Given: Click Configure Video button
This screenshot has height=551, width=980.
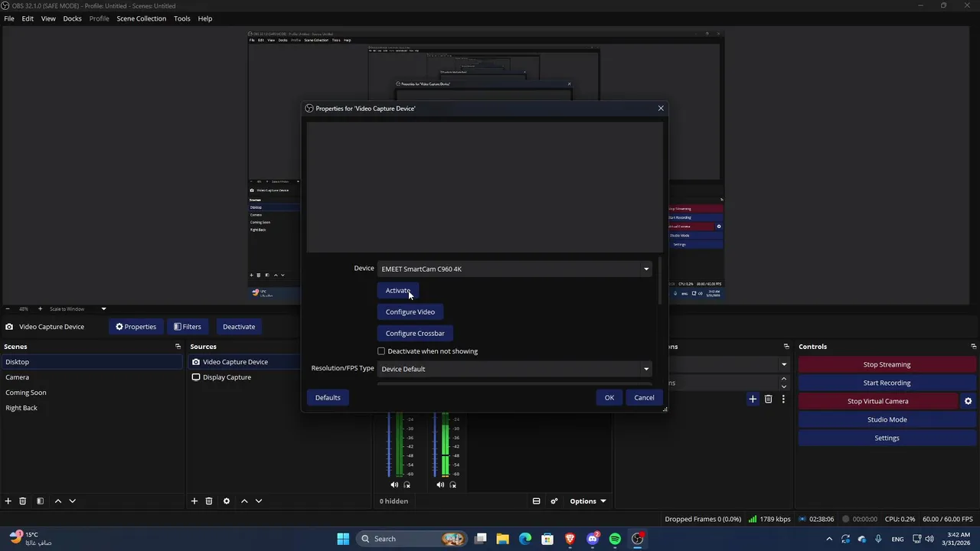Looking at the screenshot, I should pos(410,312).
